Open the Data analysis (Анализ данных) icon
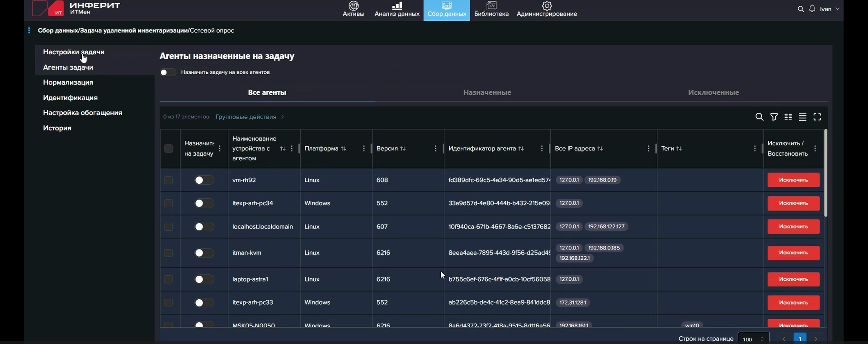The width and height of the screenshot is (868, 344). pyautogui.click(x=397, y=6)
